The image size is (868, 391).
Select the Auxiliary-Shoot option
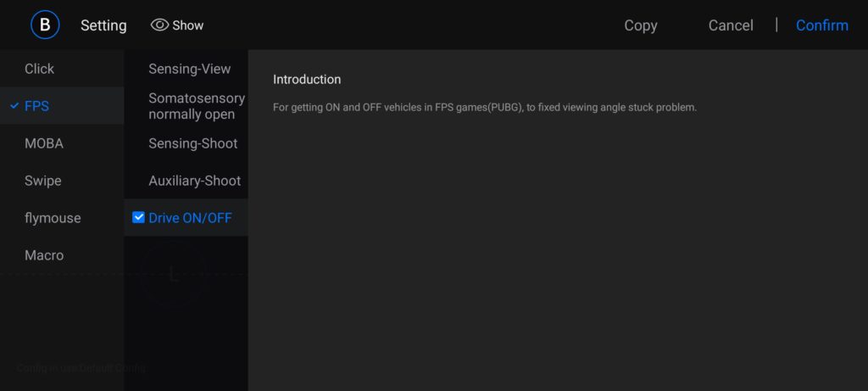(x=194, y=181)
